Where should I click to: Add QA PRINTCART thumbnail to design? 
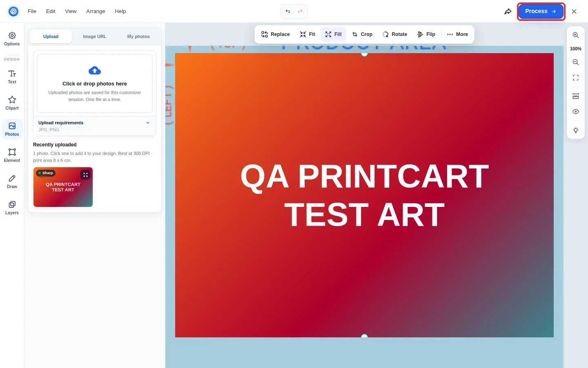63,187
